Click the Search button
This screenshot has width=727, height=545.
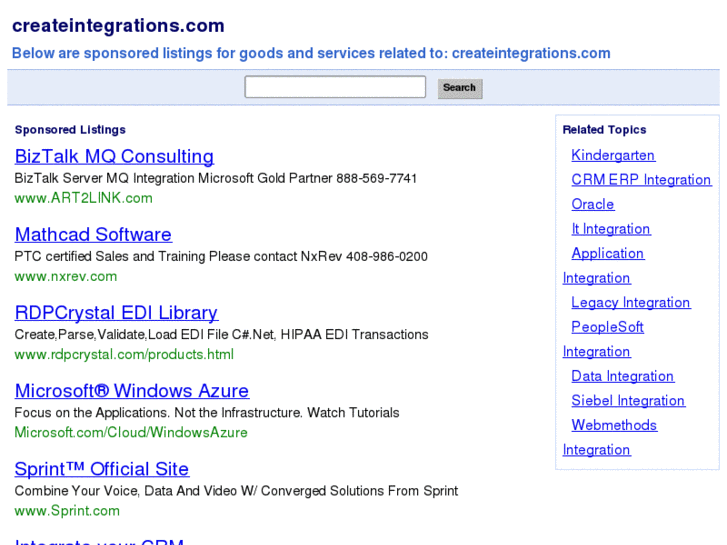click(459, 88)
